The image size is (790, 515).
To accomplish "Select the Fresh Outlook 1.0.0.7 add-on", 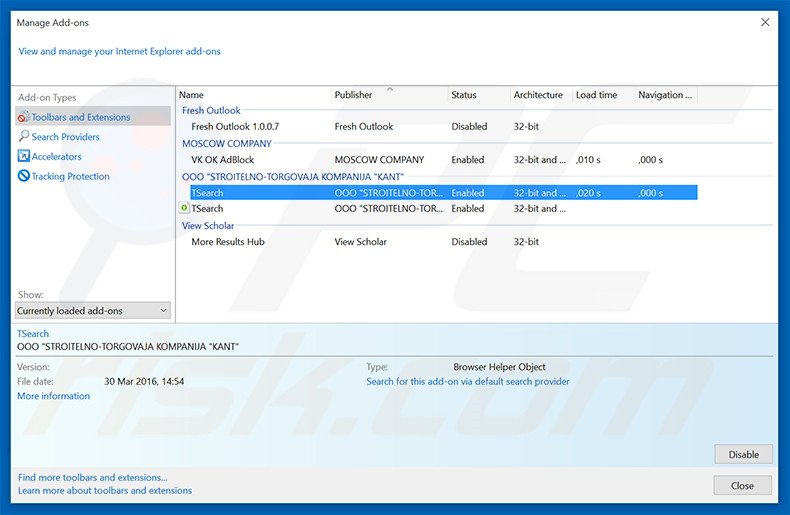I will (235, 126).
